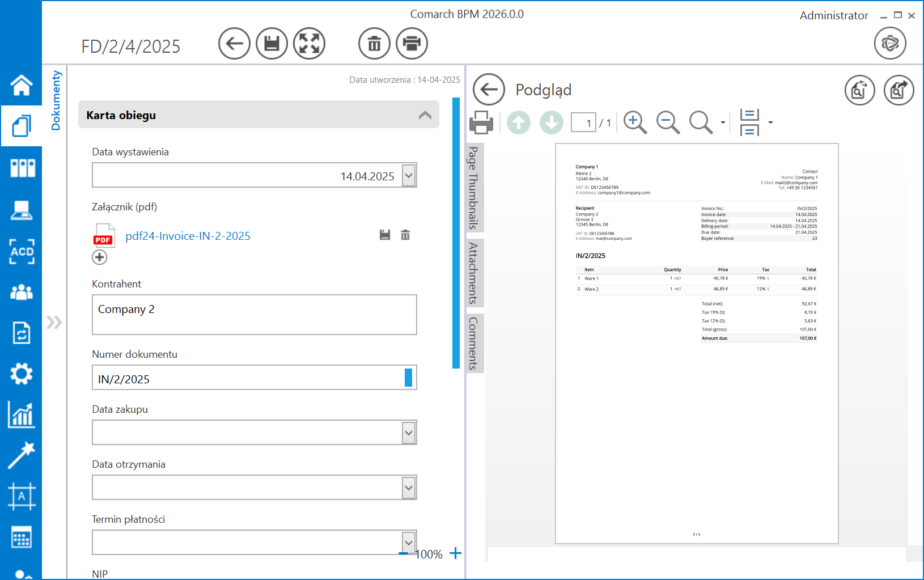Open the ACD sidebar module
This screenshot has height=580, width=924.
coord(22,251)
